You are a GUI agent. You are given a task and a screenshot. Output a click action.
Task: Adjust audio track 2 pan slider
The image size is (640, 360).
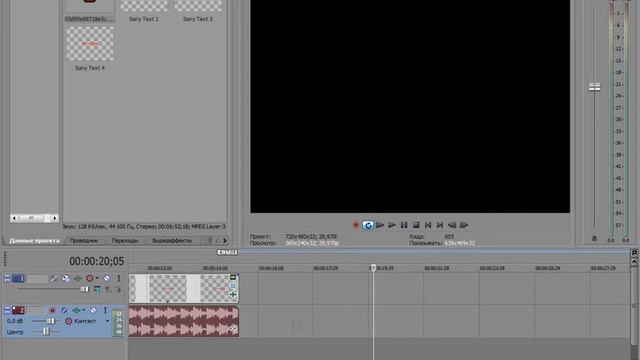(x=46, y=332)
